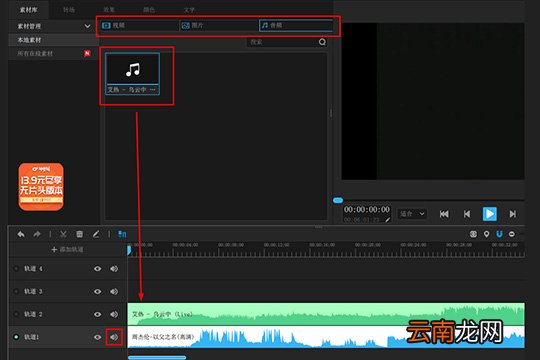540x360 pixels.
Task: Select the scissors cut tool
Action: coord(63,234)
